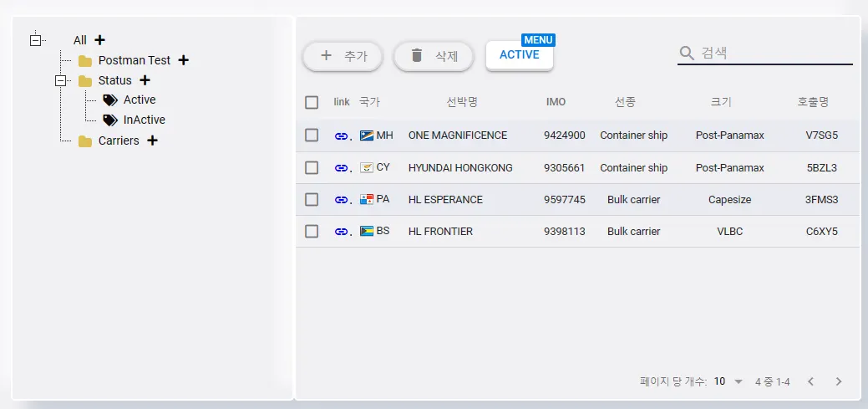Click the Status folder icon
Image resolution: width=868 pixels, height=409 pixels.
pos(84,81)
